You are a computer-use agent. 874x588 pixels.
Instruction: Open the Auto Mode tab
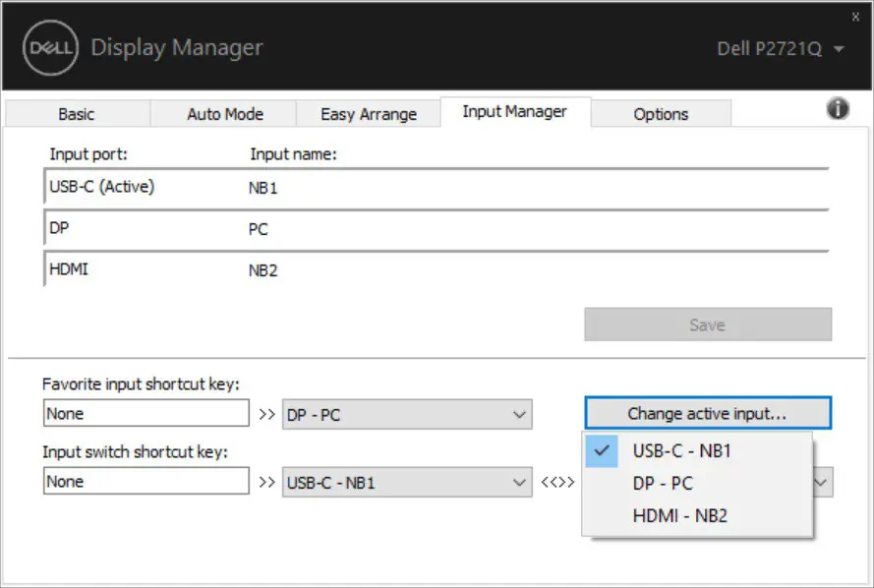[223, 113]
